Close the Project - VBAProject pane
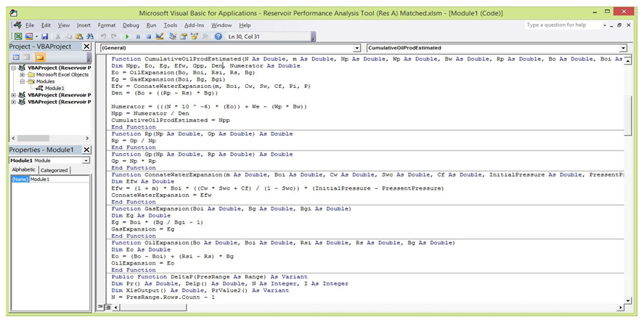The width and height of the screenshot is (644, 325). (x=86, y=47)
